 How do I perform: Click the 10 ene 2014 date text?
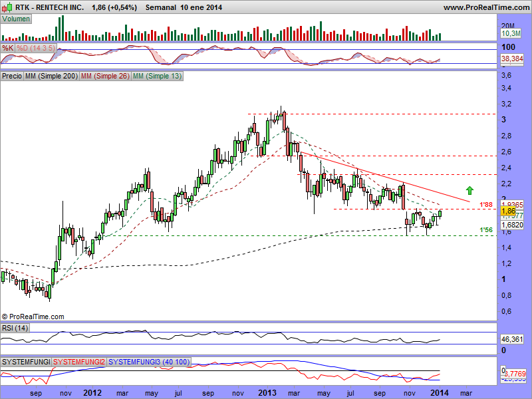point(201,7)
